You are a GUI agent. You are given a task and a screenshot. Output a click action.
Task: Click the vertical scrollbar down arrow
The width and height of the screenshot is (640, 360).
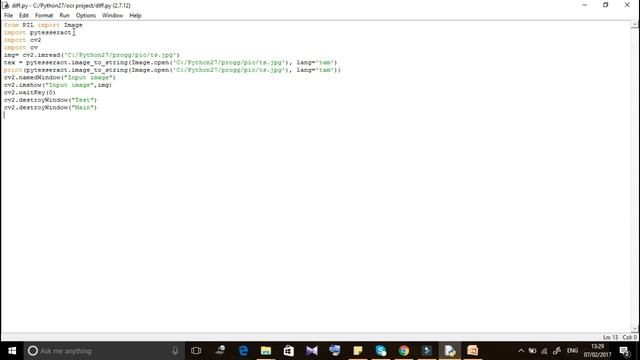click(x=635, y=329)
